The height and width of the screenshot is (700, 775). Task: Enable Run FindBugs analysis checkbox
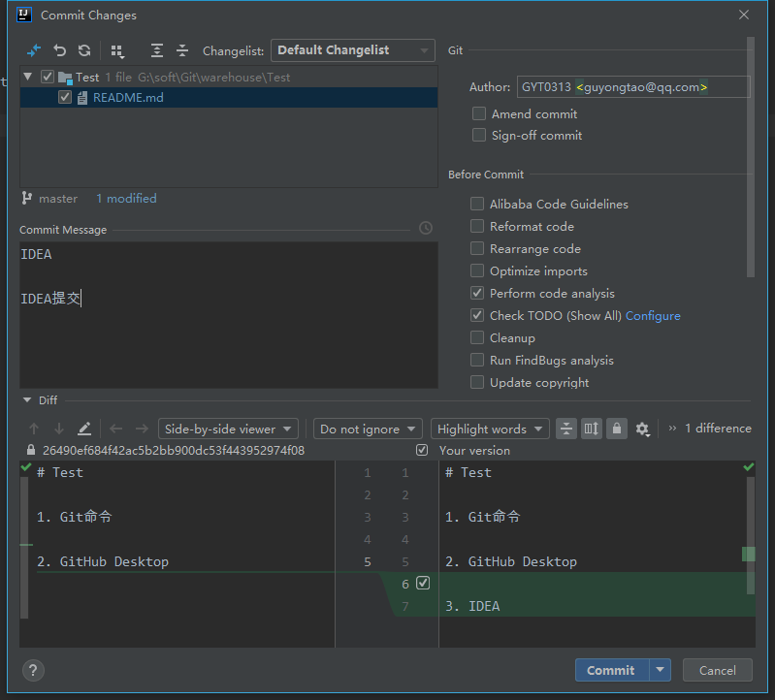tap(477, 360)
